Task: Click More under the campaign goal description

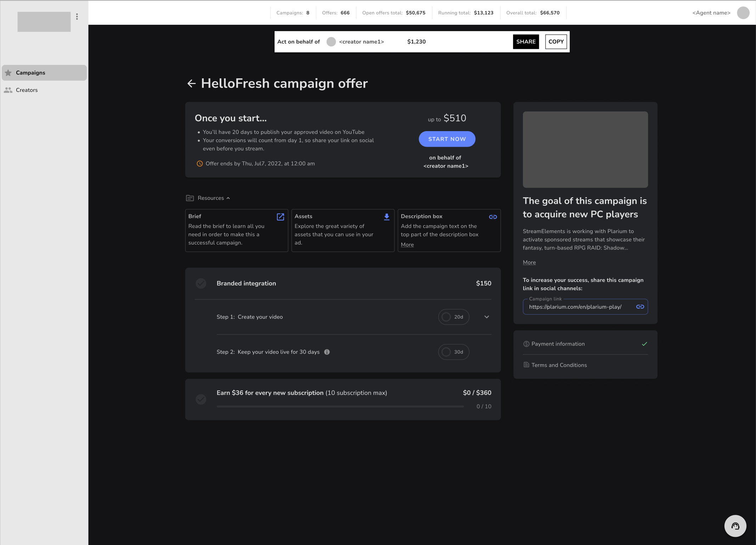Action: click(x=529, y=262)
